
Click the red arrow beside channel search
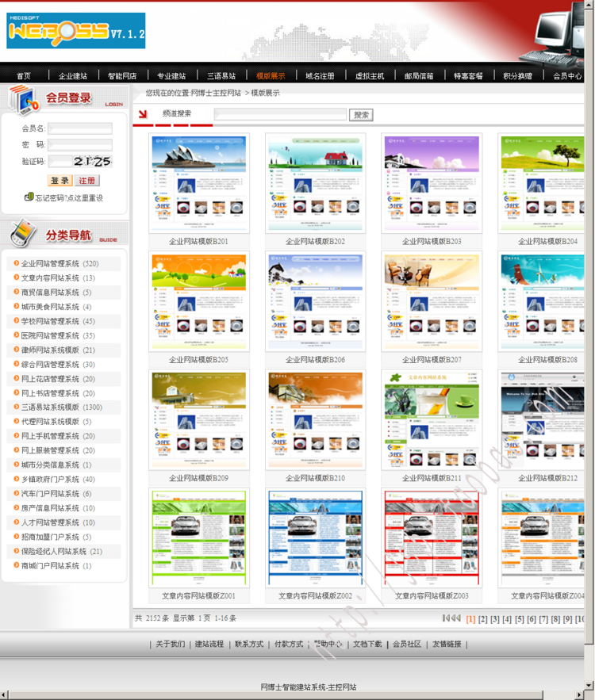143,114
